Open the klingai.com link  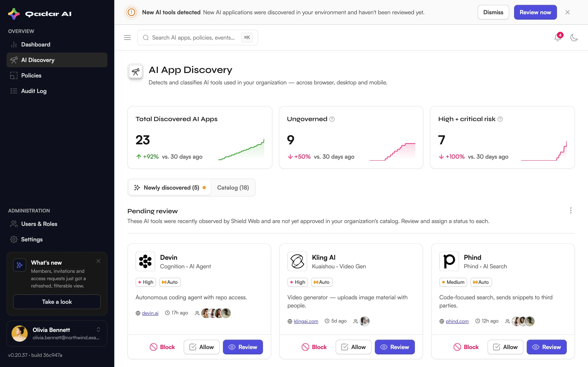click(306, 321)
